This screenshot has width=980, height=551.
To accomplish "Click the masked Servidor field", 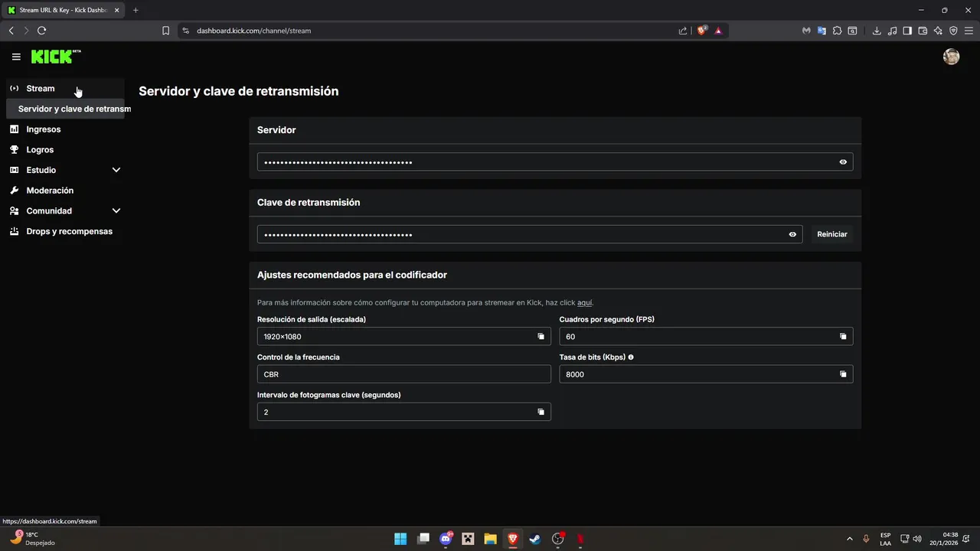I will point(555,162).
